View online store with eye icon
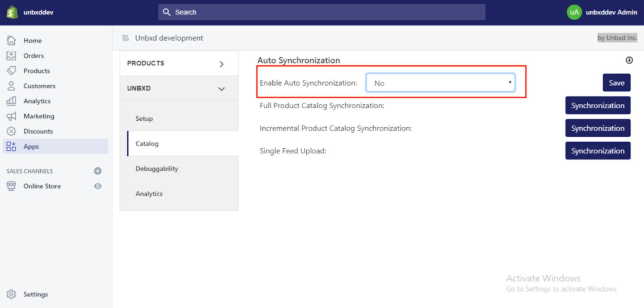 98,186
